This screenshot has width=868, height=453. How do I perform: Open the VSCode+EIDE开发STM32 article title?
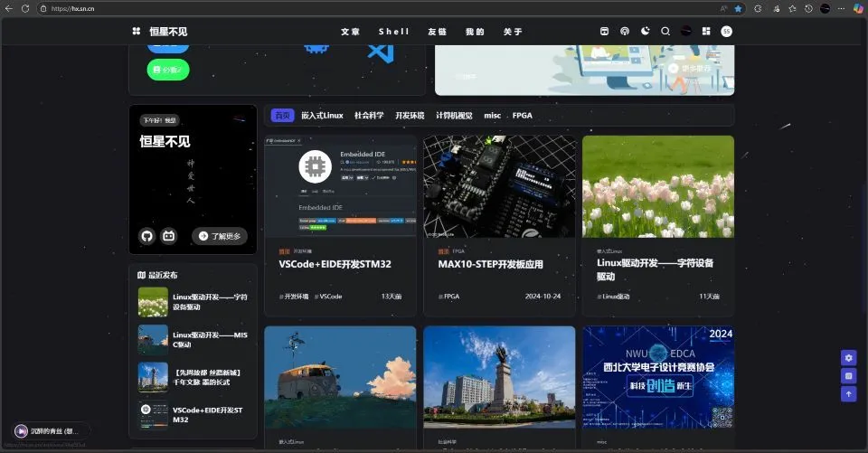(335, 264)
